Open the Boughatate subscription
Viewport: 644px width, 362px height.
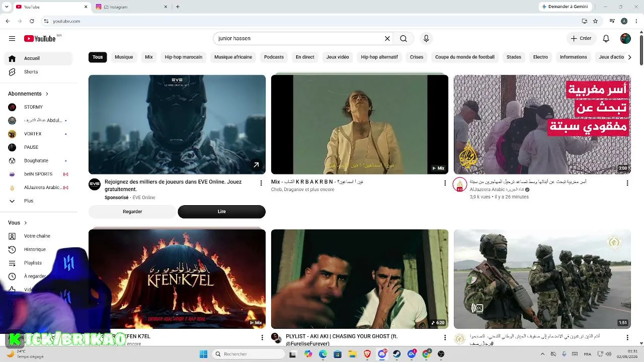[x=38, y=161]
